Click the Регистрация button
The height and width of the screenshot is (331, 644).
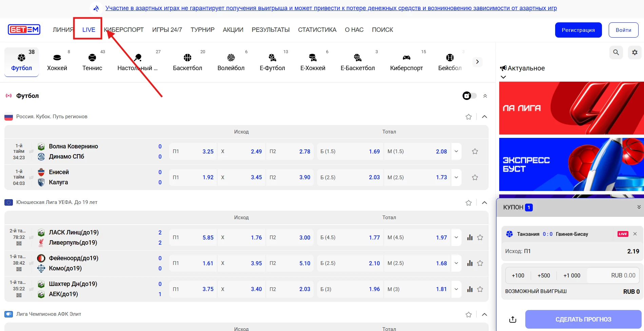coord(578,30)
